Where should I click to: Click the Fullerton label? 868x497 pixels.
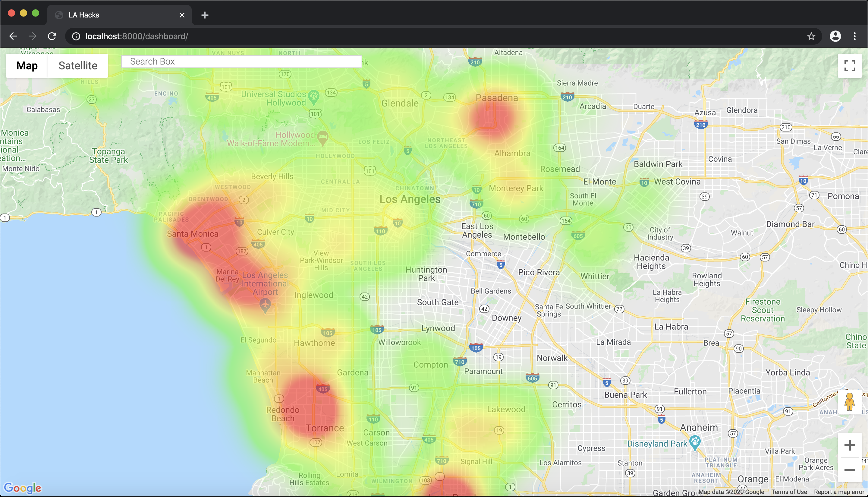[x=690, y=391]
